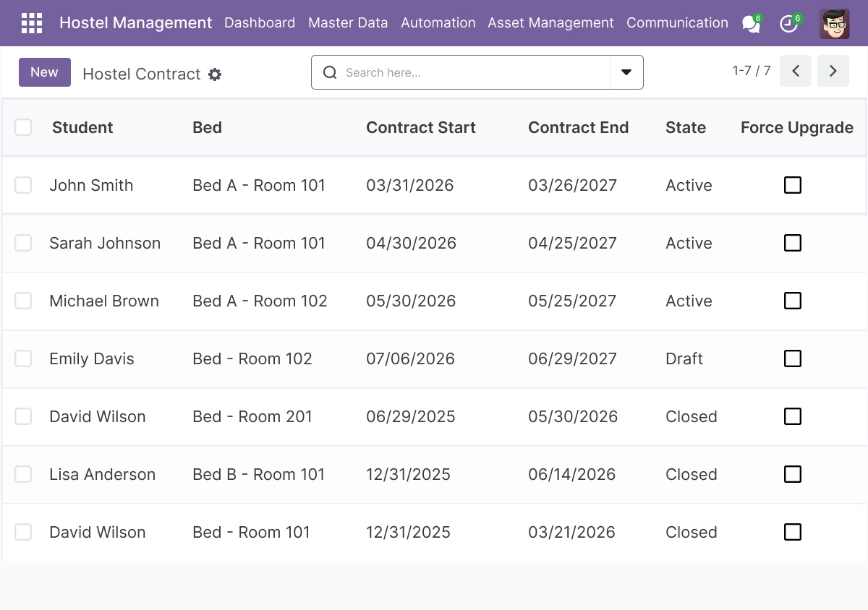Screen dimensions: 868x610
Task: Open the chat messages icon
Action: click(x=752, y=24)
